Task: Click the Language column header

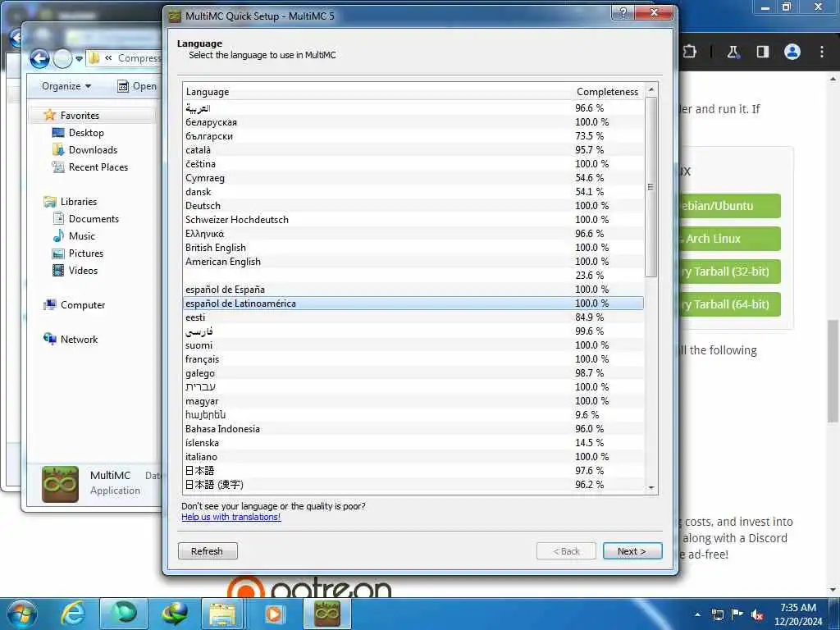Action: coord(377,92)
